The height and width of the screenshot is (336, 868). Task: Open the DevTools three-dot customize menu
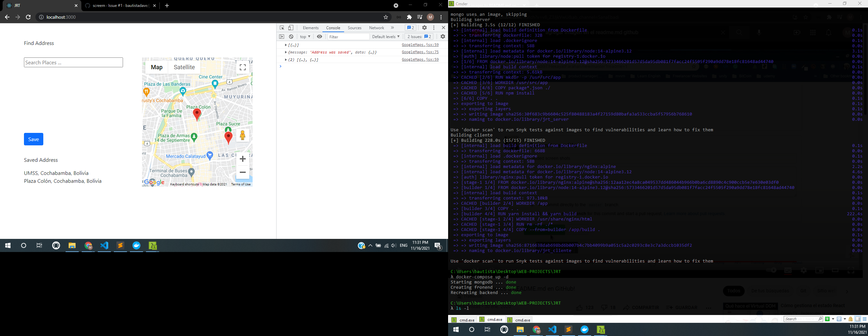click(434, 28)
